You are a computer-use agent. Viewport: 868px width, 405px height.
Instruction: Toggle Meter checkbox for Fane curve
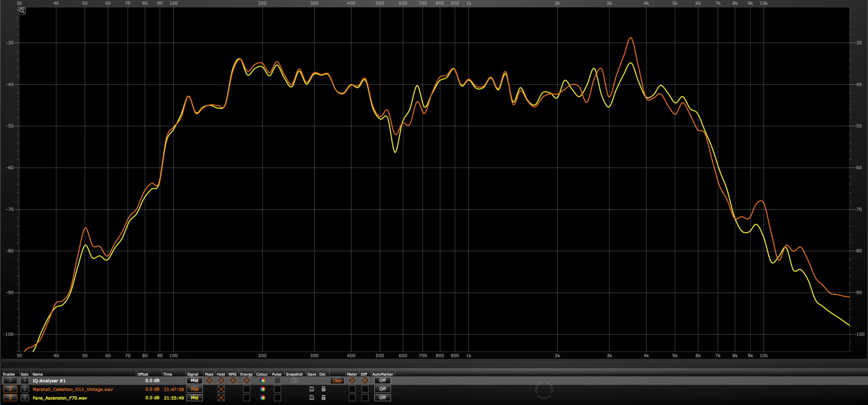click(x=352, y=397)
